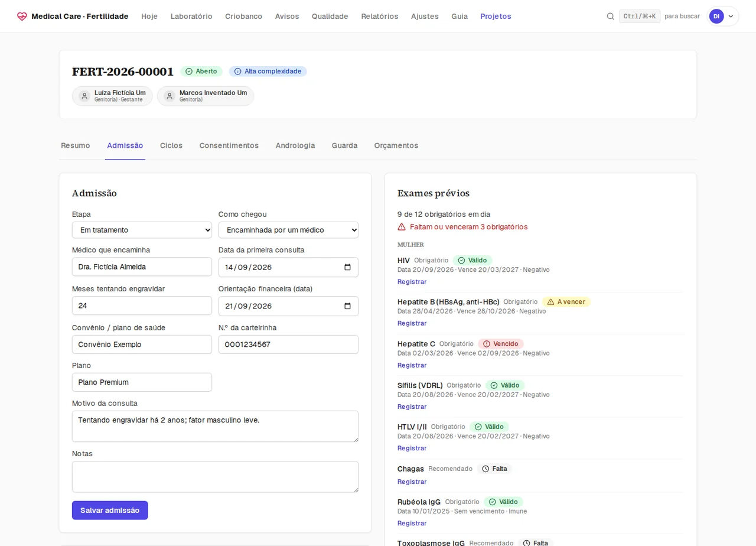The height and width of the screenshot is (546, 756).
Task: Click the Salvar admissão button
Action: point(110,511)
